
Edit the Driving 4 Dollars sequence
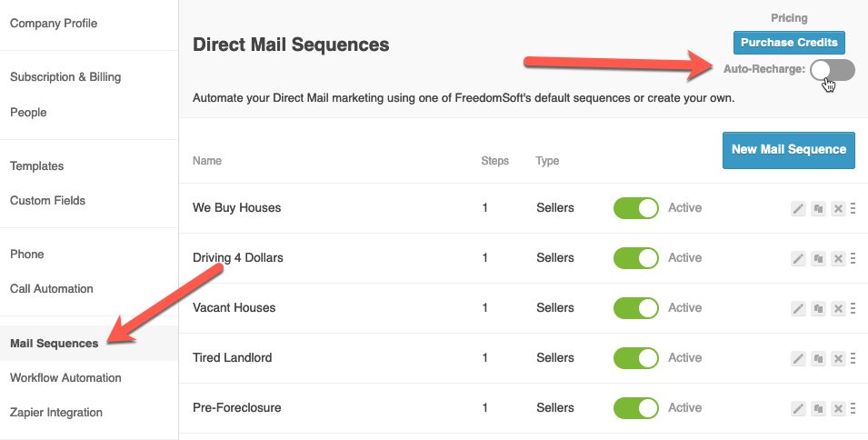tap(798, 259)
